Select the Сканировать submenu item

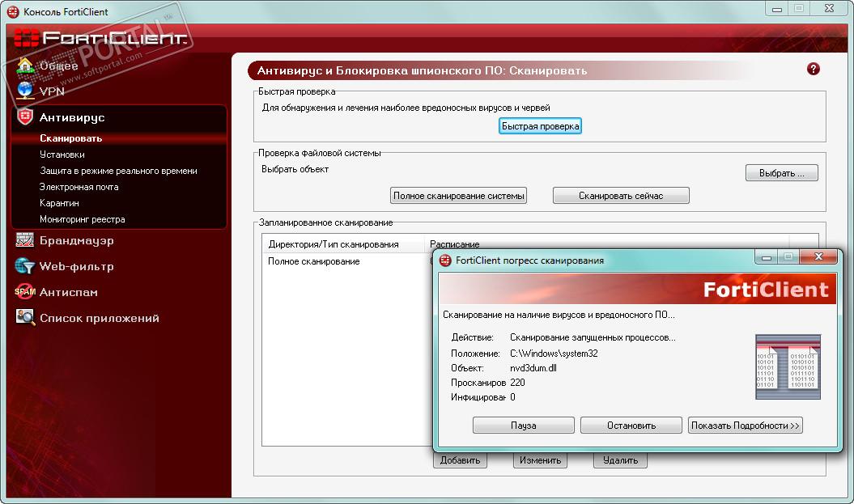70,138
